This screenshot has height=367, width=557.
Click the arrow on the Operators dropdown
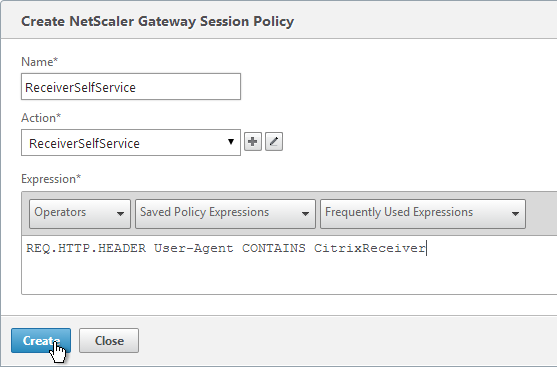[120, 214]
